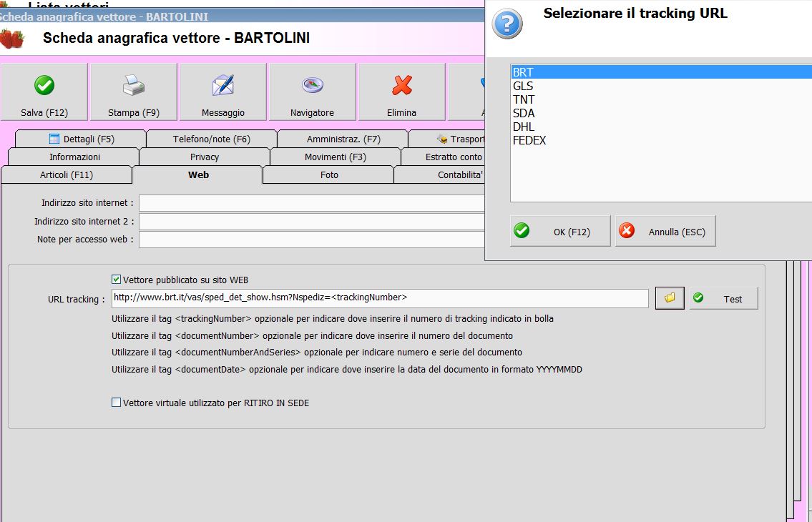Image resolution: width=812 pixels, height=522 pixels.
Task: Select the Web tab
Action: 198,175
